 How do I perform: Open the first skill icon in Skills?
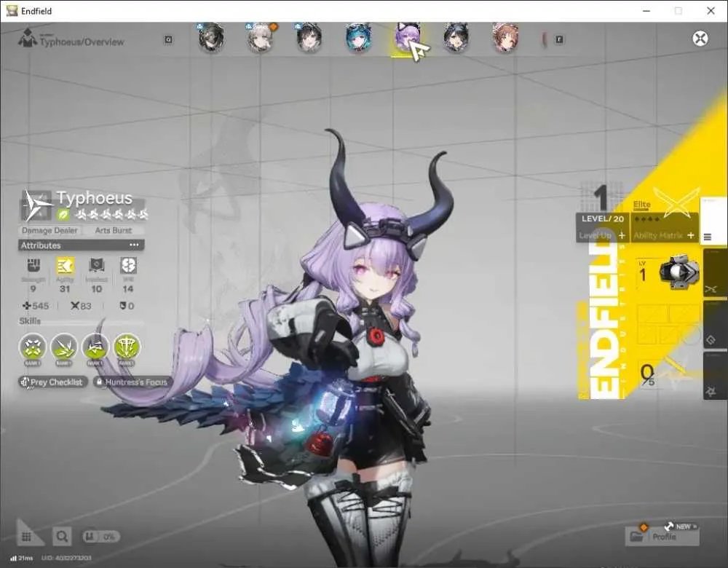(33, 346)
